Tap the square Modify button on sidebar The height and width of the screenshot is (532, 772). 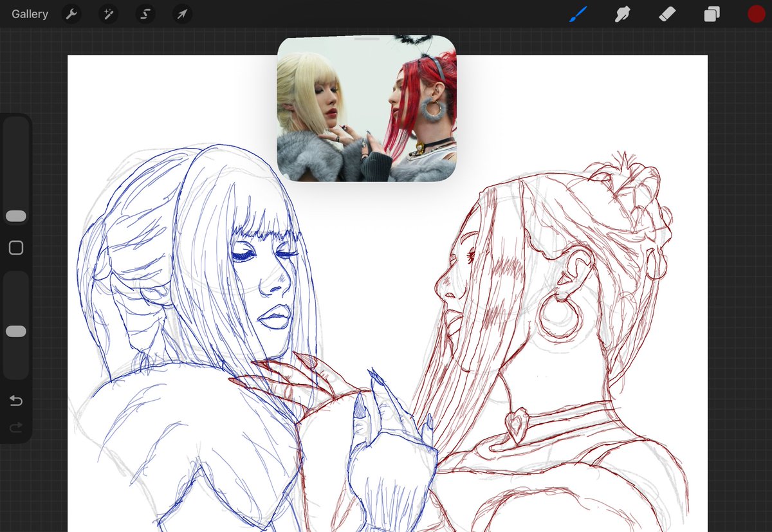point(15,247)
